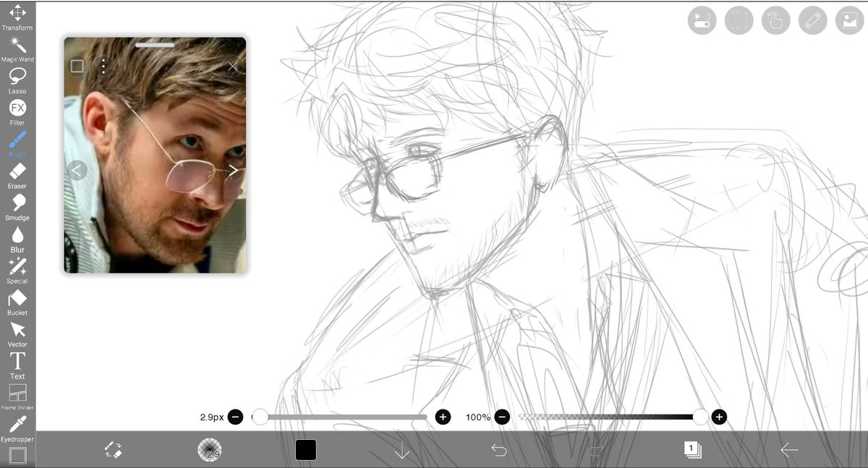
Task: Select the Eraser tool
Action: (17, 176)
